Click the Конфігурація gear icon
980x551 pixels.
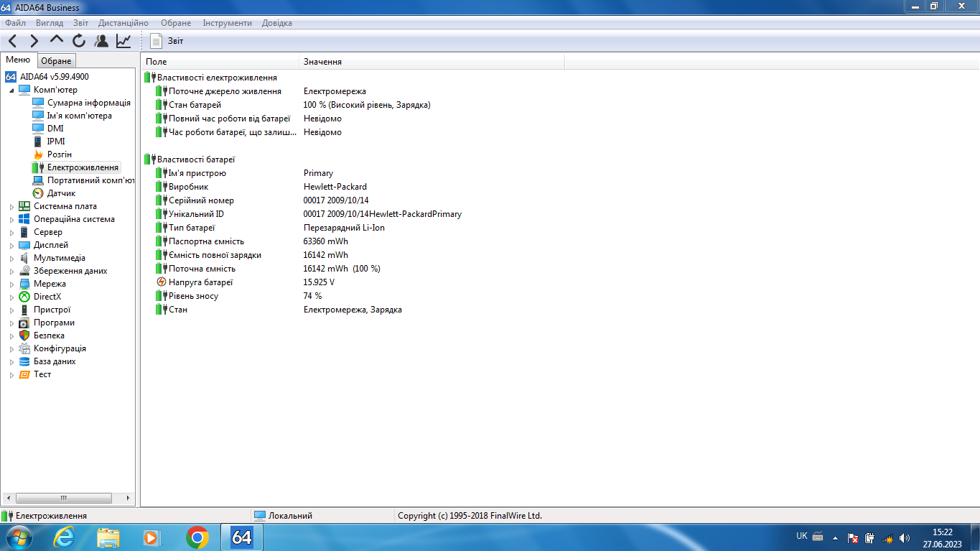(24, 348)
